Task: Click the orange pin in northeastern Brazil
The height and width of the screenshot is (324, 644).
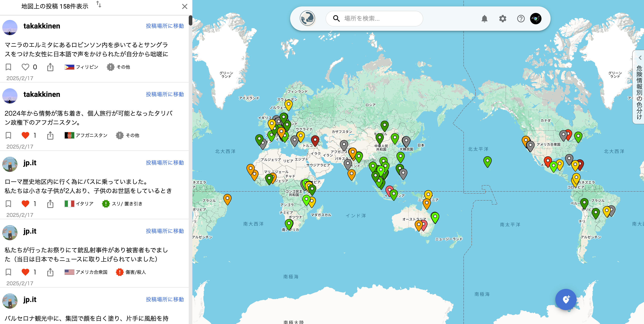Action: (227, 200)
